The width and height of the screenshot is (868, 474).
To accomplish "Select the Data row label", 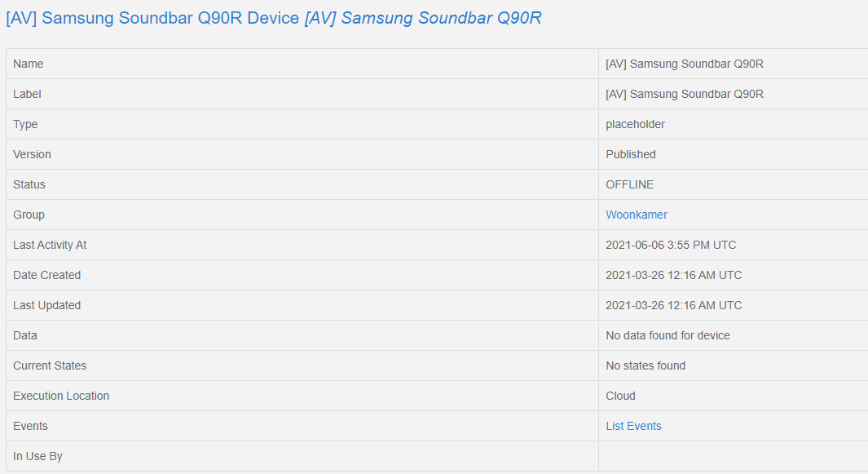I will [x=25, y=335].
